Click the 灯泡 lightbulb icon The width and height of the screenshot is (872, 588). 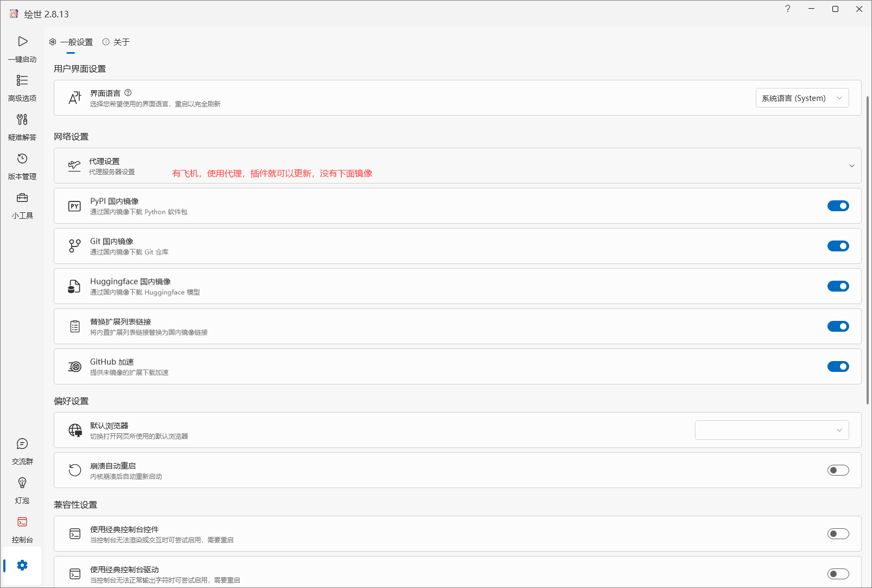[22, 490]
